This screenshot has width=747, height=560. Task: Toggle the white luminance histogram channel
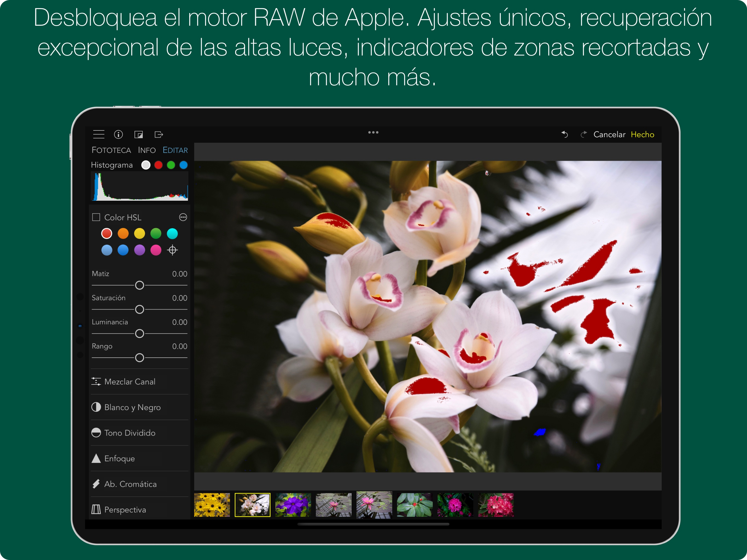[146, 165]
